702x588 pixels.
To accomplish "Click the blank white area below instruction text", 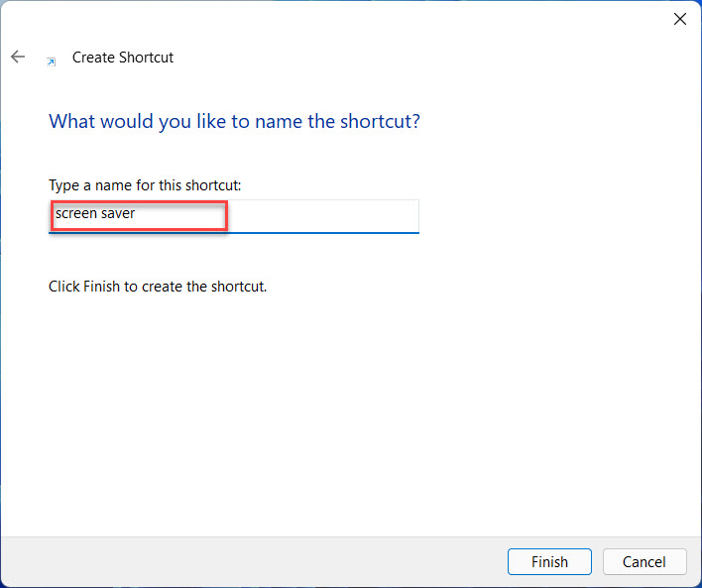I will pos(347,416).
